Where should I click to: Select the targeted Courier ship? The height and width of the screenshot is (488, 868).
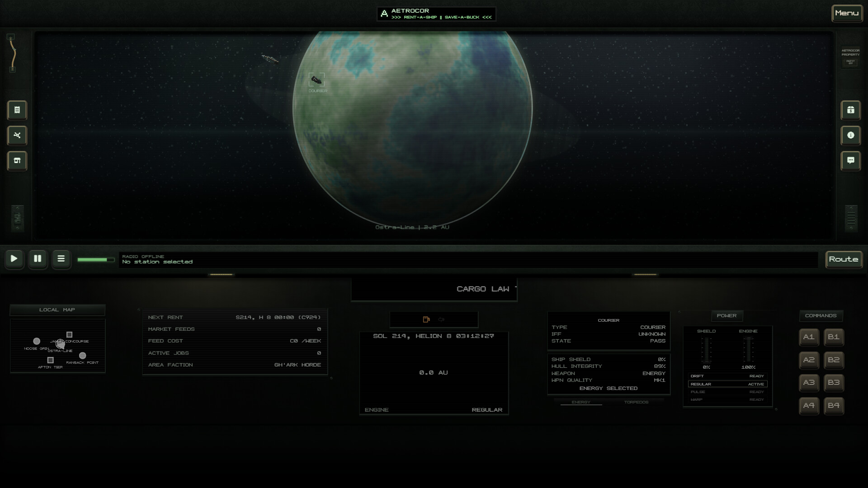tap(316, 80)
